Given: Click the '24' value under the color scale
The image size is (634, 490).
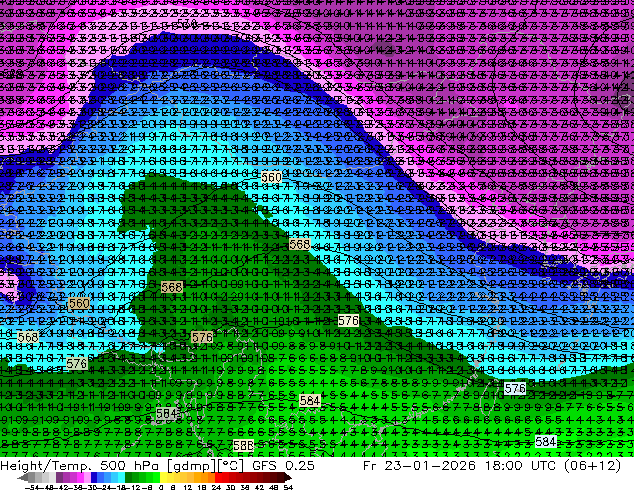Looking at the screenshot, I should point(216,487).
